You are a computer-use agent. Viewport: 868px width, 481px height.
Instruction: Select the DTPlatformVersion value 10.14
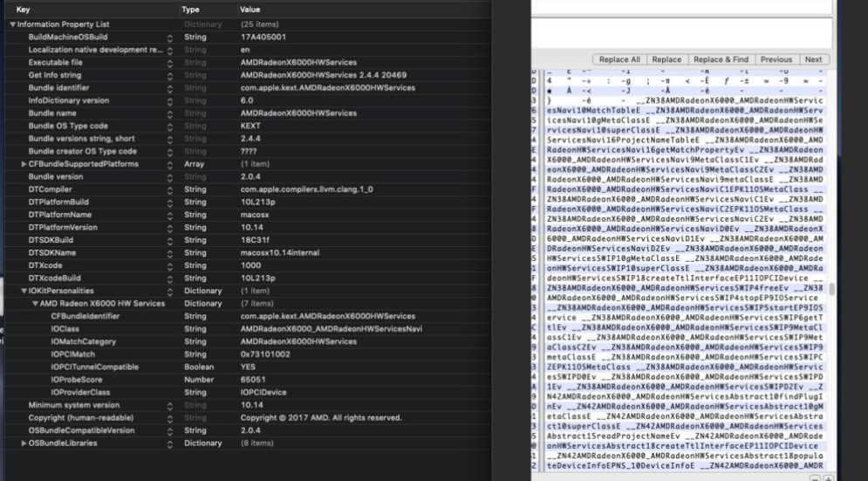(252, 228)
